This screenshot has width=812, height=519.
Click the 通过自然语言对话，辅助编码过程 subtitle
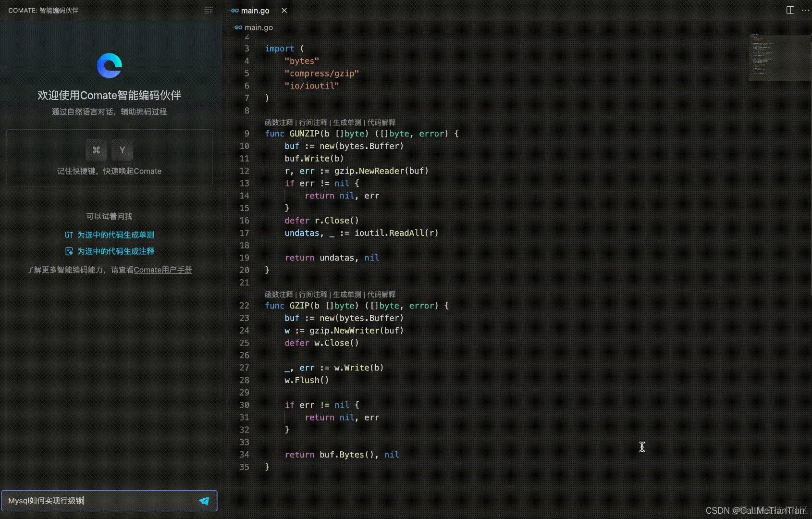click(x=110, y=111)
